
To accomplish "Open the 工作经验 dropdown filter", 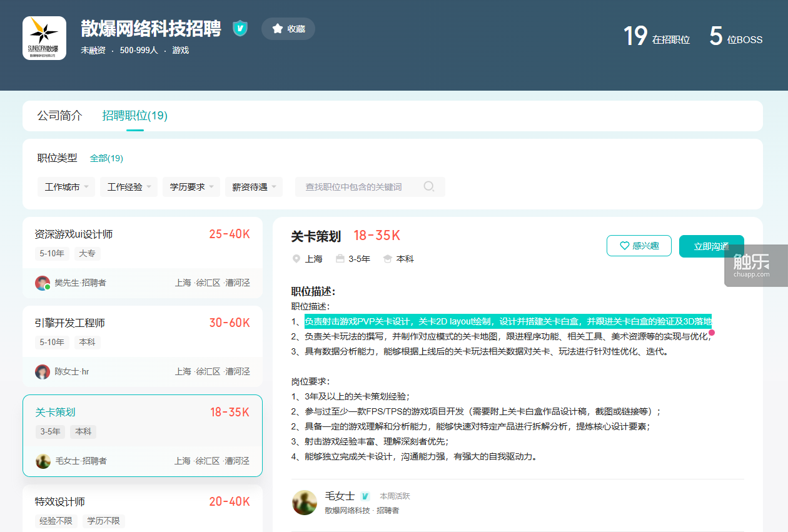I will (129, 187).
